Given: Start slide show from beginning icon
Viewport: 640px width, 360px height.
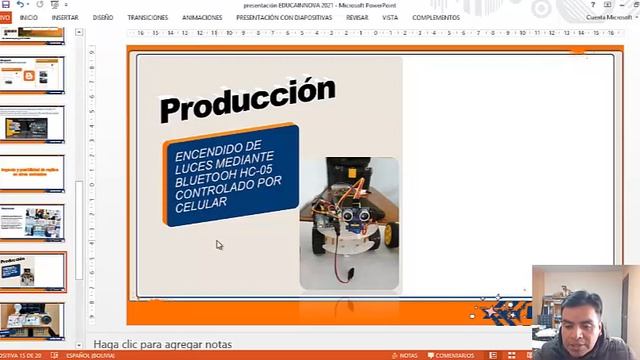Looking at the screenshot, I should (55, 4).
